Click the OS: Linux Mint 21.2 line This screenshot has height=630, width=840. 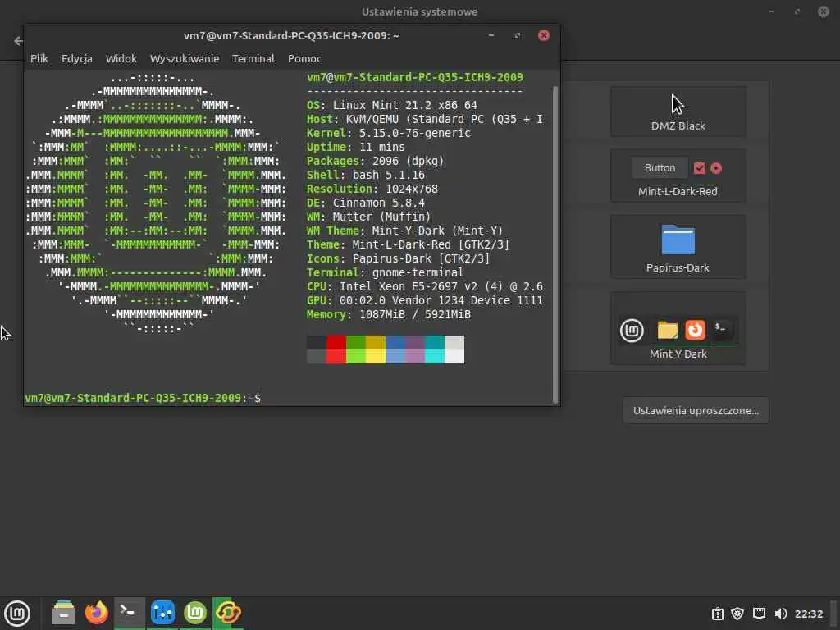pyautogui.click(x=391, y=105)
